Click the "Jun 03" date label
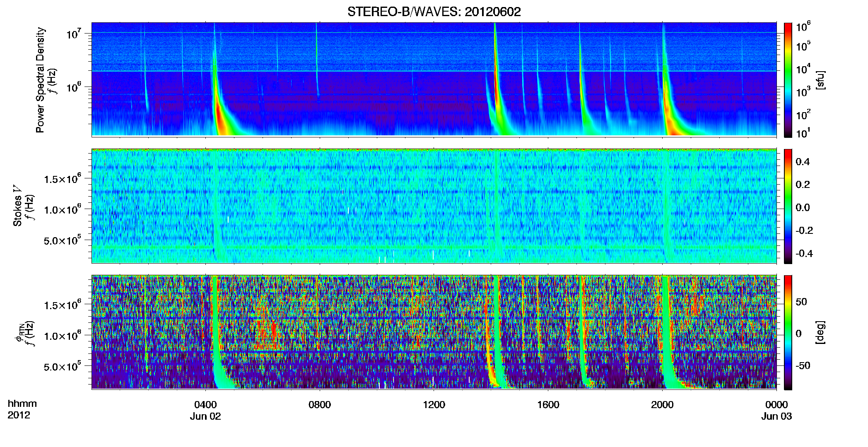Viewport: 868px width, 447px height. pos(776,416)
